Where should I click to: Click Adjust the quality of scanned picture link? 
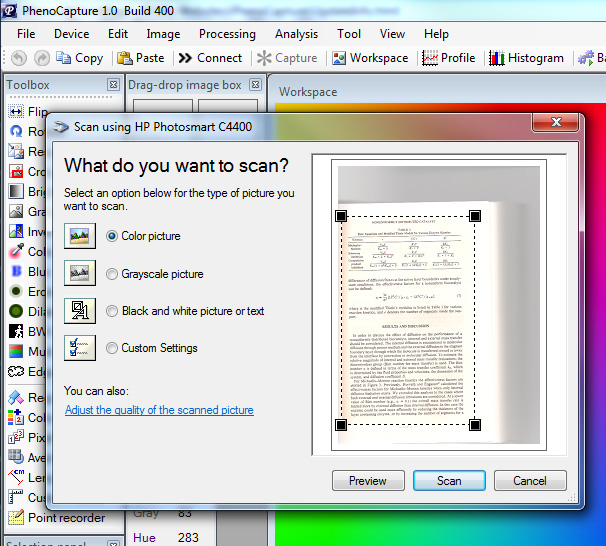pyautogui.click(x=159, y=410)
